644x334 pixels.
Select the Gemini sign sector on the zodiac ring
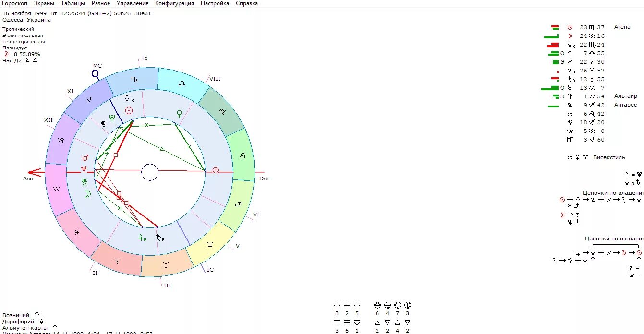point(210,244)
